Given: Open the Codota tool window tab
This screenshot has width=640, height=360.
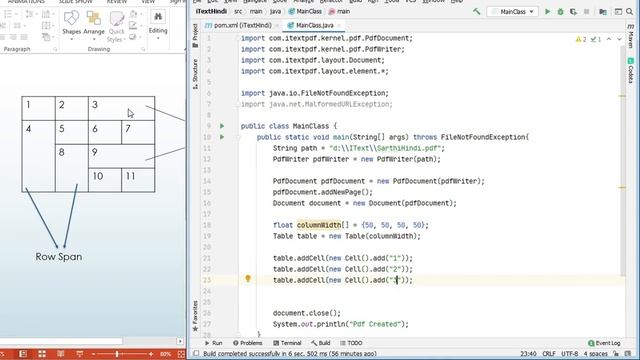Looking at the screenshot, I should click(631, 70).
